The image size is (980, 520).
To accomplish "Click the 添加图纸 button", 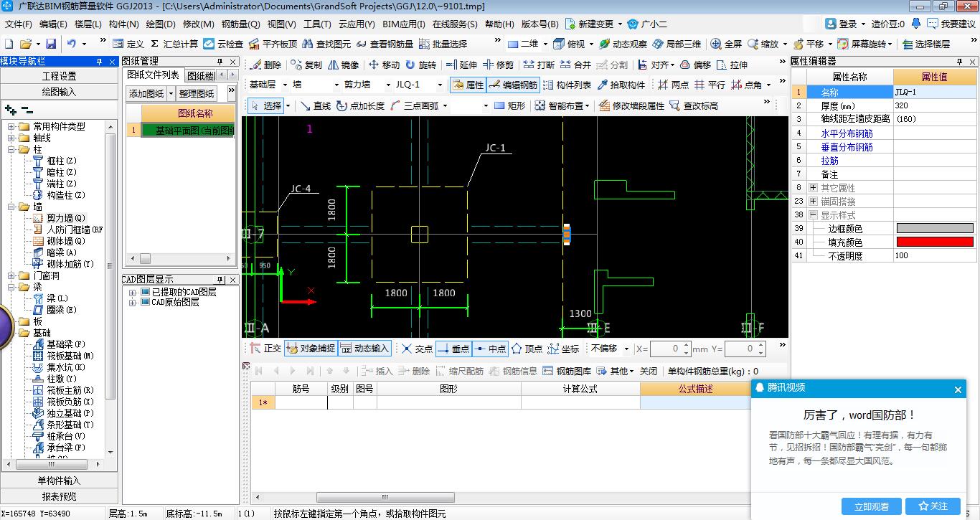I will coord(146,93).
